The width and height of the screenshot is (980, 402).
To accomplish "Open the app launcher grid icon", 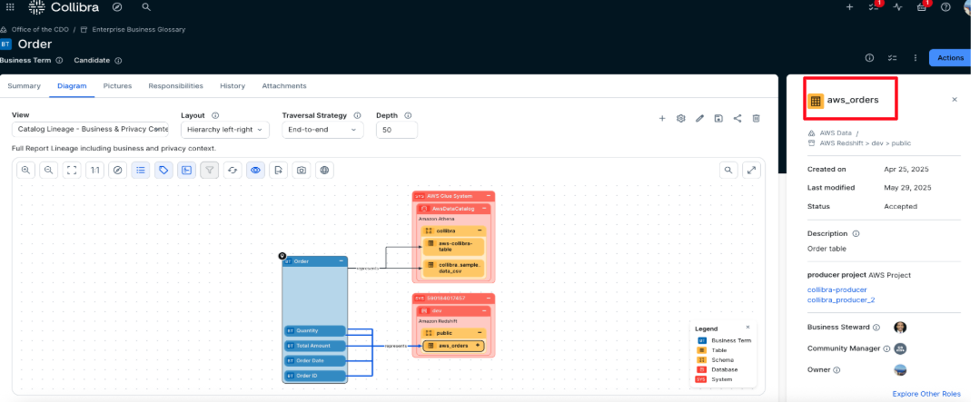I will coord(10,7).
